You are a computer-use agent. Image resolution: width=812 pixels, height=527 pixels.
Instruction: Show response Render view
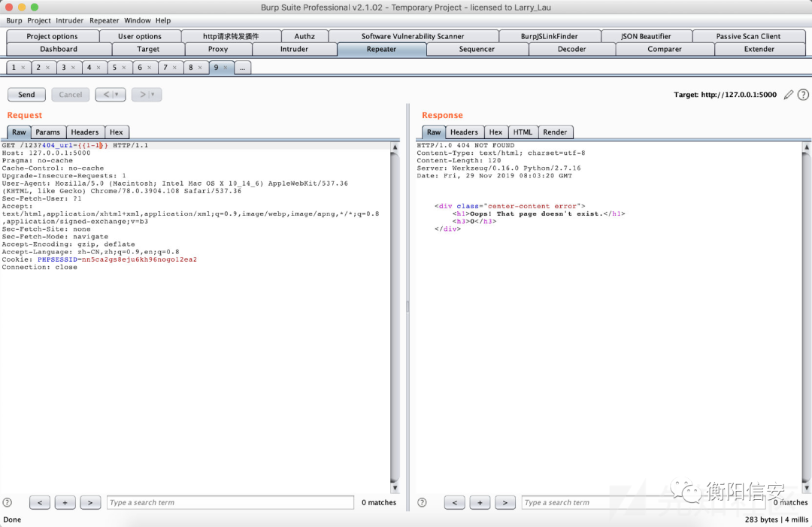tap(555, 132)
